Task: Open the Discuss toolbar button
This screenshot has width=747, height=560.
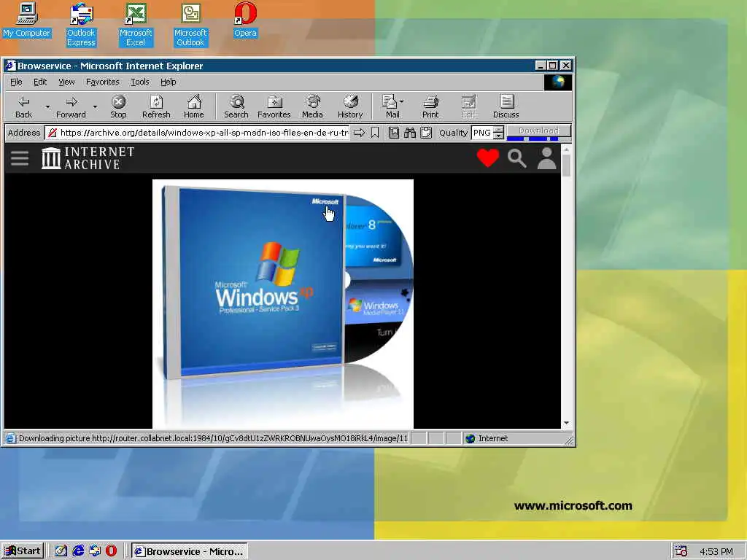Action: click(x=506, y=106)
